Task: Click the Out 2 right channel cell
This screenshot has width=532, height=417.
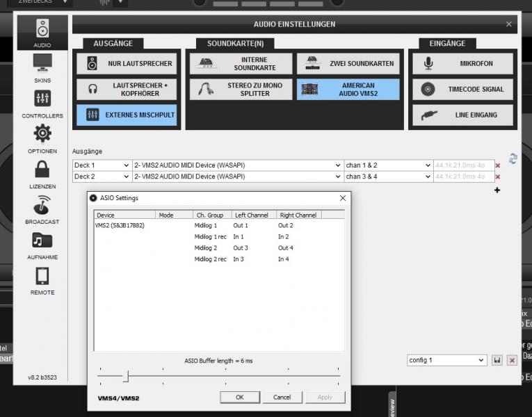Action: [286, 225]
